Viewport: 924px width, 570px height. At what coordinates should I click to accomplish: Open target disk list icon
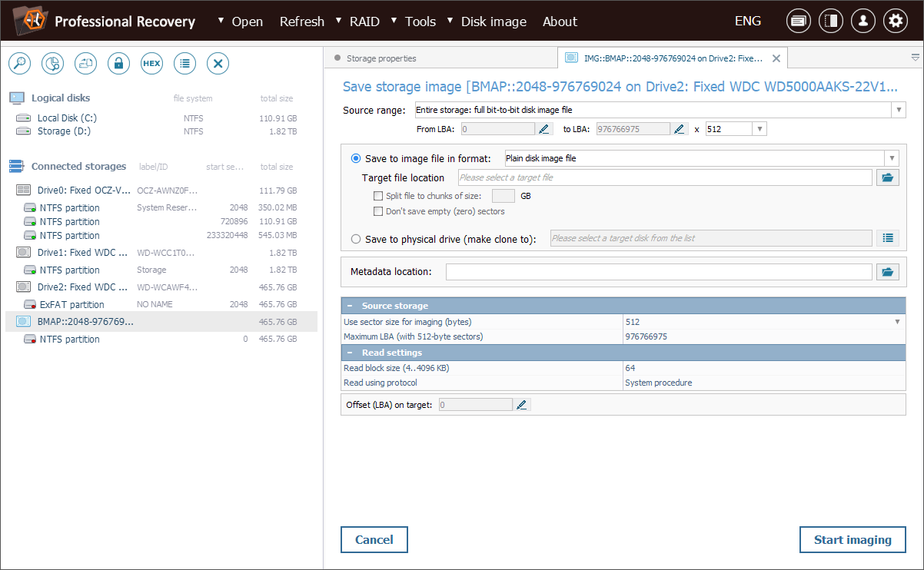pyautogui.click(x=887, y=238)
